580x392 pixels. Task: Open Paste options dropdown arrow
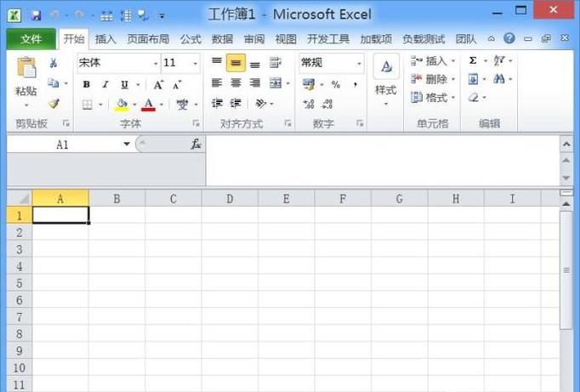pyautogui.click(x=26, y=105)
